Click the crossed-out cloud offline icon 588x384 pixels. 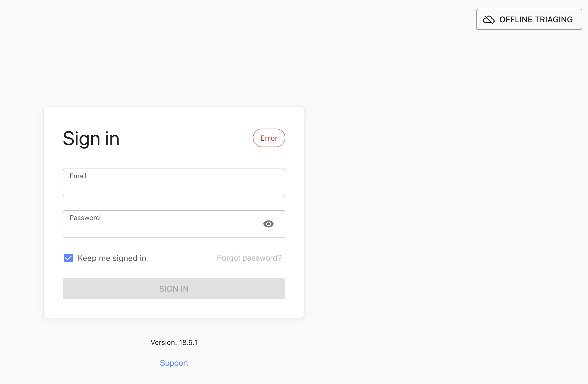click(489, 19)
